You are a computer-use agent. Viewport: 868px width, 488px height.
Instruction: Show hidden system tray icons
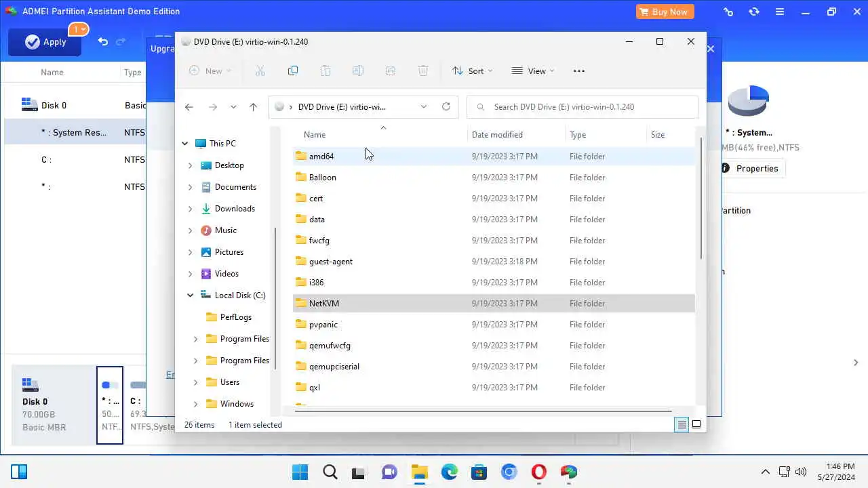[765, 472]
